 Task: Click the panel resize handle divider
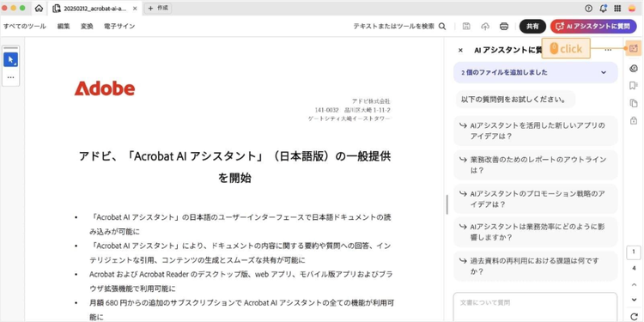447,204
